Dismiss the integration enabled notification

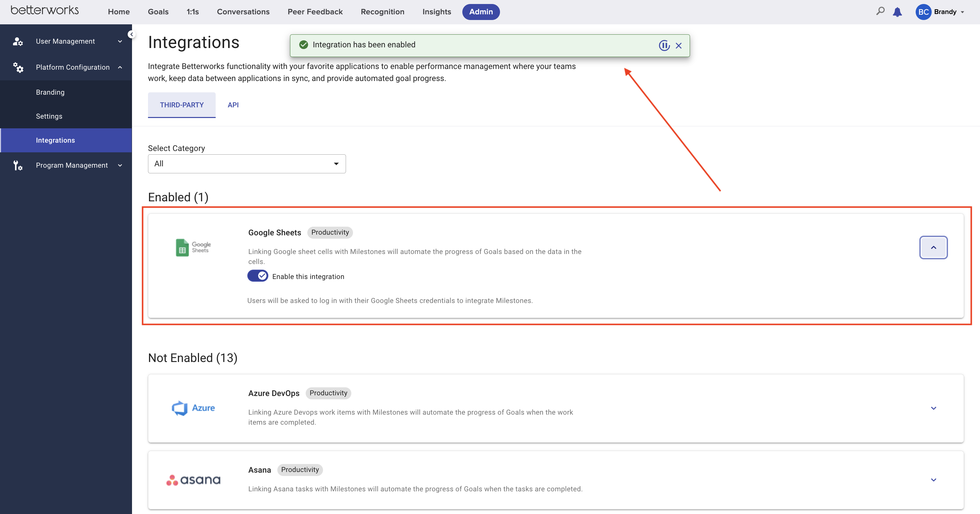679,46
